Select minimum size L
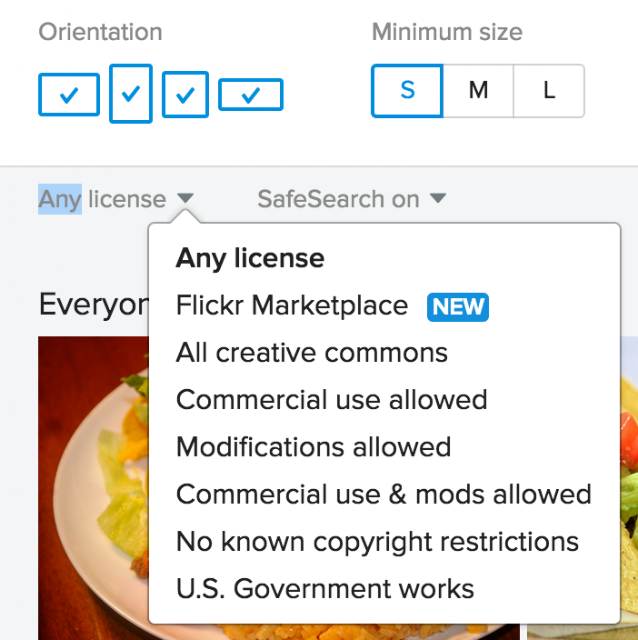The height and width of the screenshot is (640, 638). [549, 91]
